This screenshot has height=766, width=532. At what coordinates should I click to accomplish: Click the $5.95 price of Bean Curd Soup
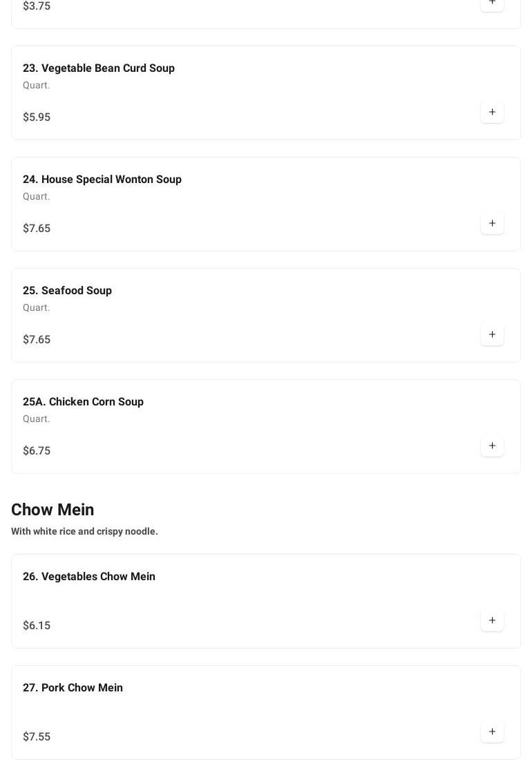point(37,117)
